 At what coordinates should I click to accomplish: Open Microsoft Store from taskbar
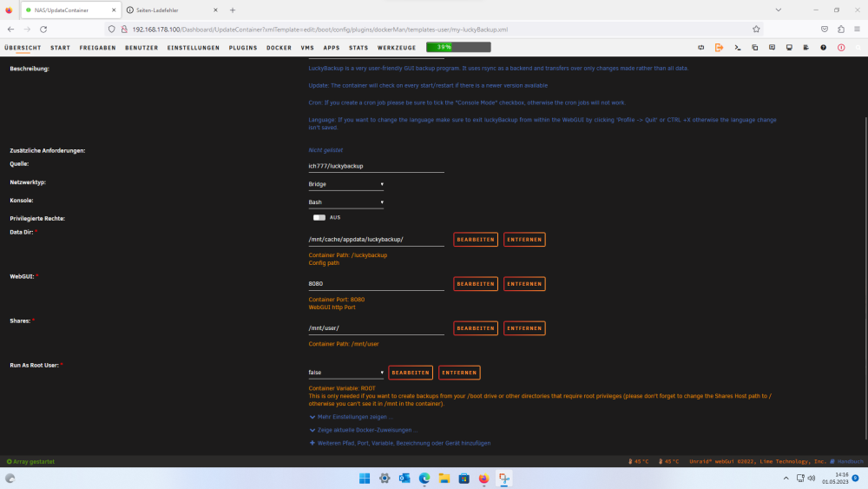pyautogui.click(x=464, y=479)
